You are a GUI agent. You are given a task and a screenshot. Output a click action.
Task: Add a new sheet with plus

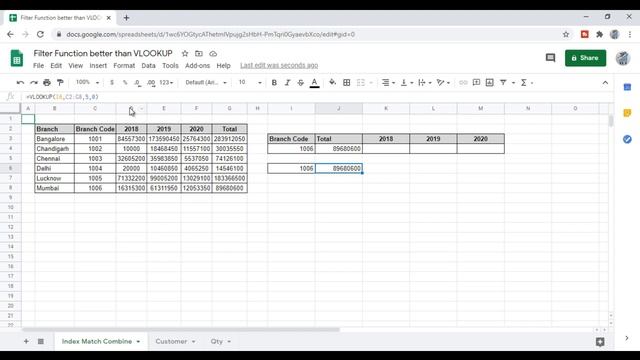(x=26, y=341)
